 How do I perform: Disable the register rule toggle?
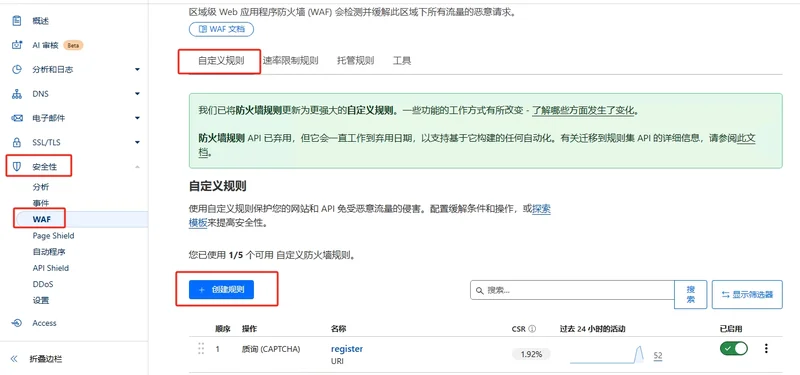tap(734, 348)
